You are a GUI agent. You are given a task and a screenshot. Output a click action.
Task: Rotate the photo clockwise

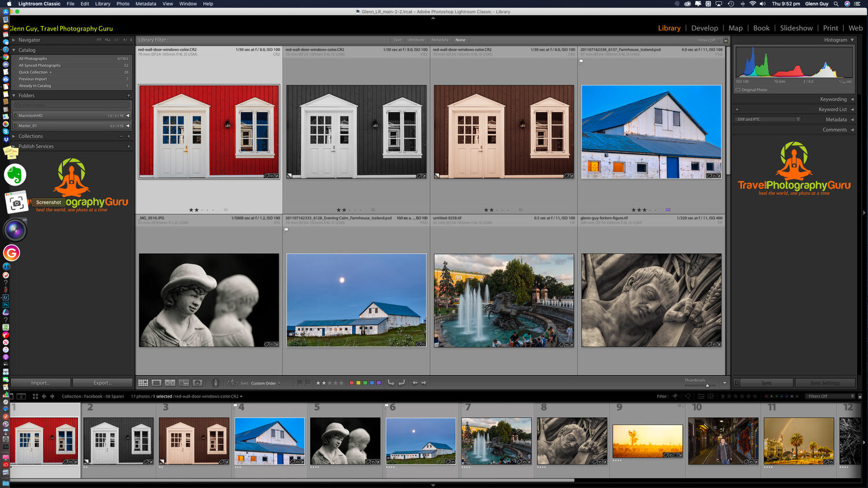[x=401, y=383]
